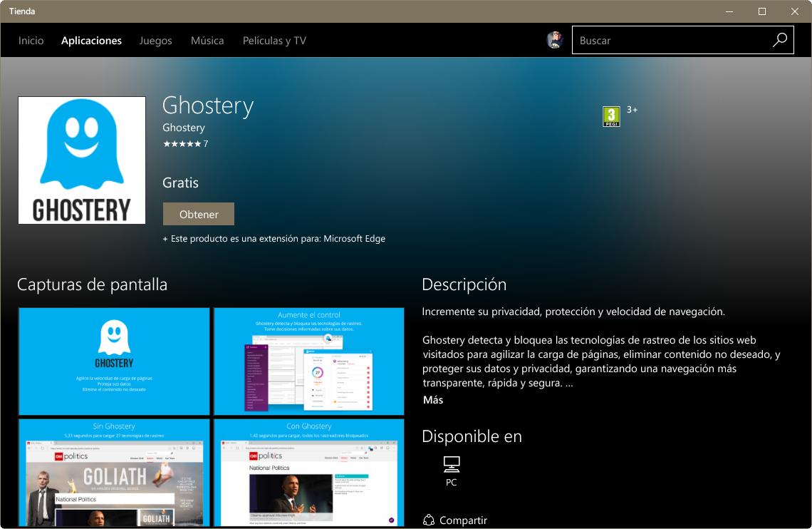812x529 pixels.
Task: Open the Películas y TV section
Action: 274,41
